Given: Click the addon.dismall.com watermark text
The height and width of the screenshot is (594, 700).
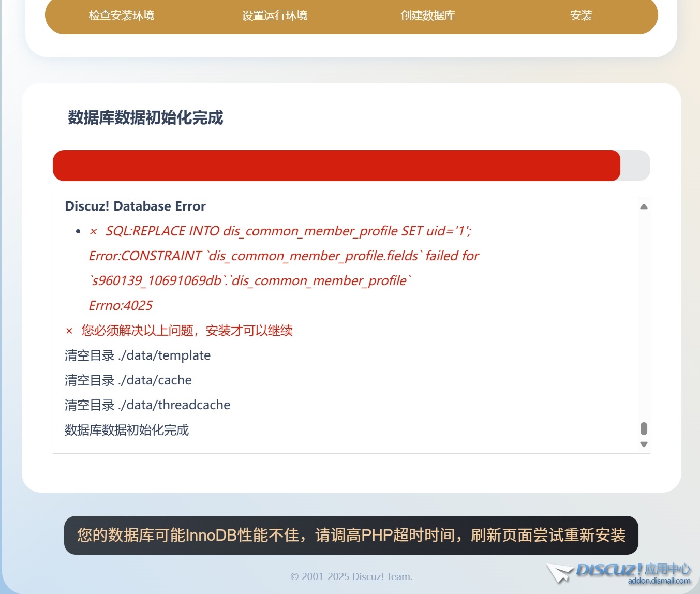Looking at the screenshot, I should [659, 581].
